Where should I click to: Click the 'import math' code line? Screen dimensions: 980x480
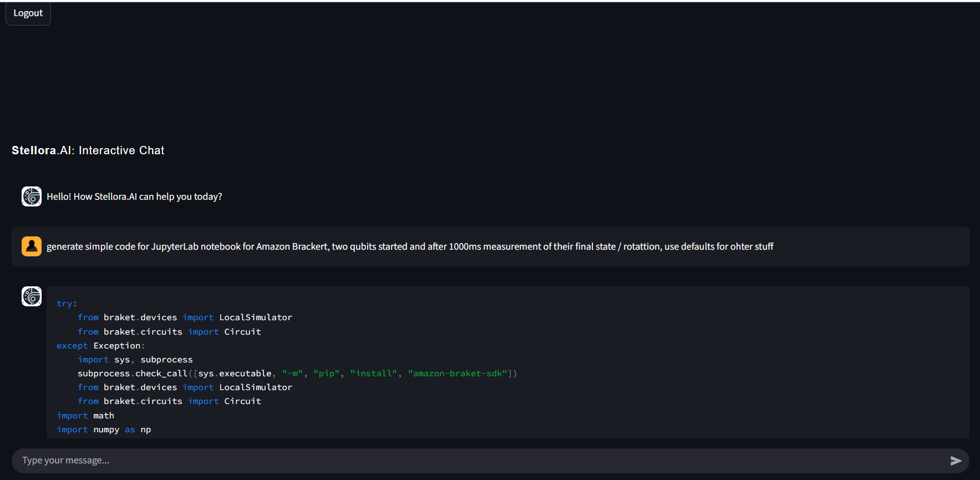tap(85, 416)
